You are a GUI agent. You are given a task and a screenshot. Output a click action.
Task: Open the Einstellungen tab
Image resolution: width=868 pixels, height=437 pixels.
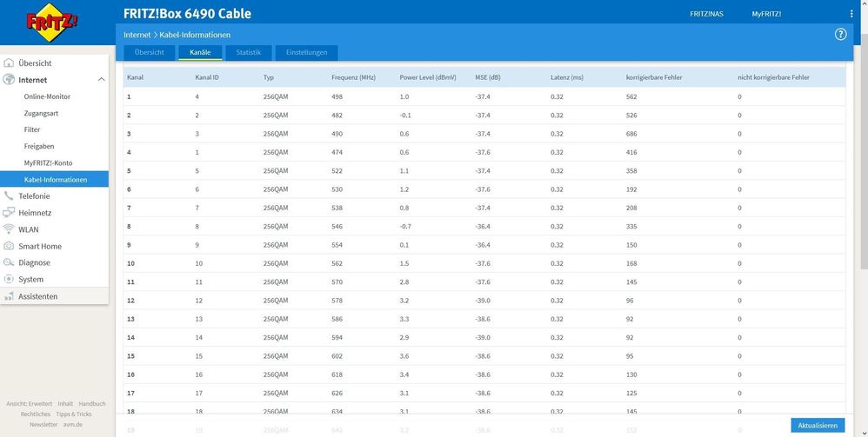[306, 52]
